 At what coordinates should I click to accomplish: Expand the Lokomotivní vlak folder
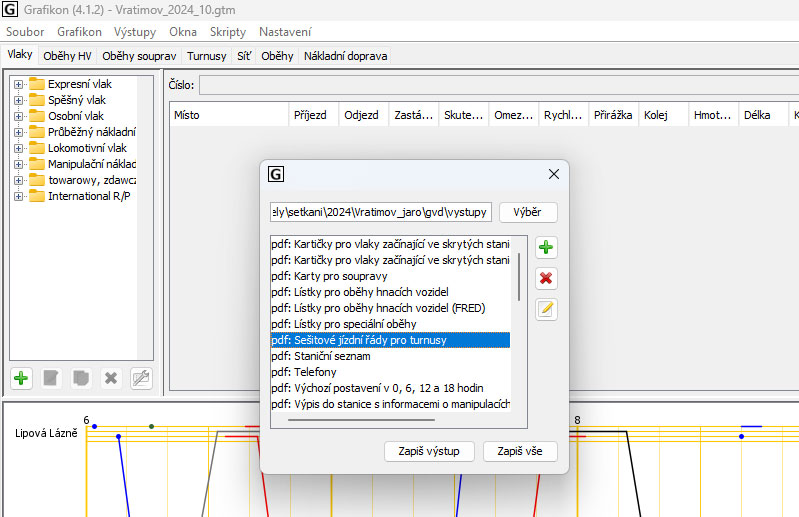(19, 148)
